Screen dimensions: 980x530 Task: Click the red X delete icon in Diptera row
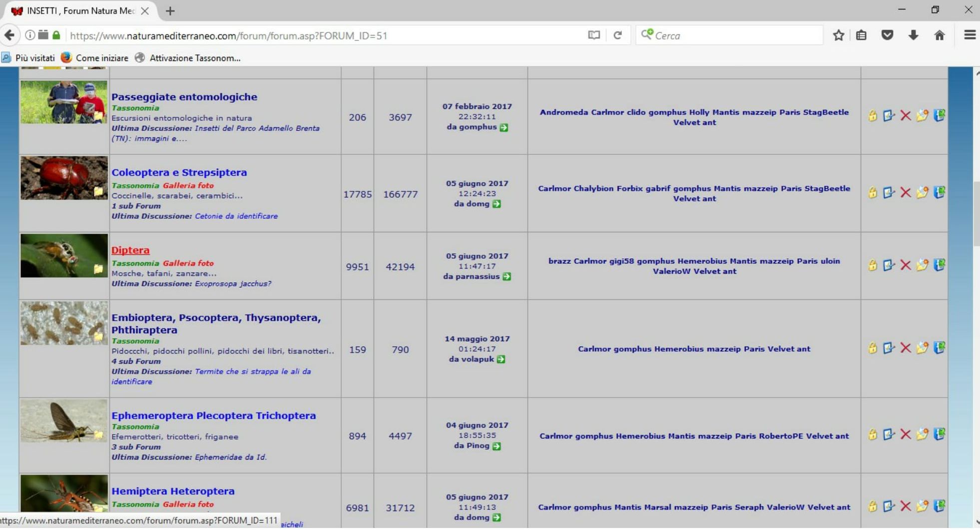905,265
